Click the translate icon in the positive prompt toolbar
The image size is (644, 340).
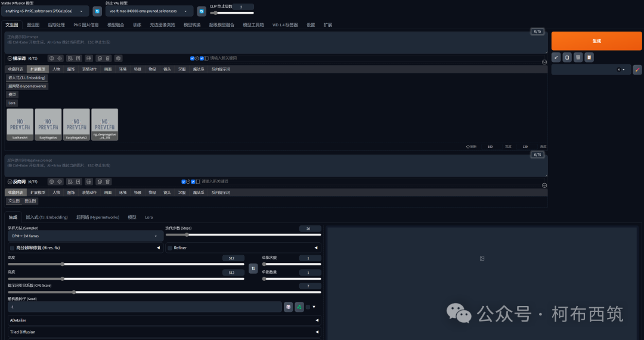(89, 58)
